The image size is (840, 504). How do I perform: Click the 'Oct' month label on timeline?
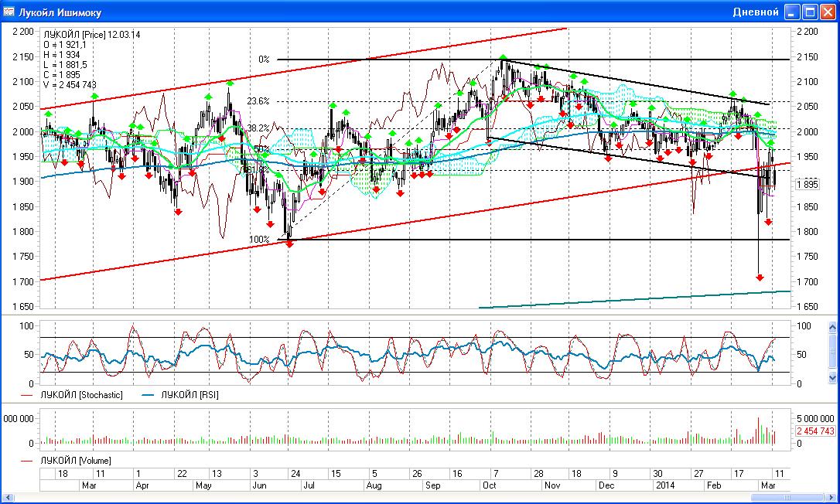coord(489,485)
